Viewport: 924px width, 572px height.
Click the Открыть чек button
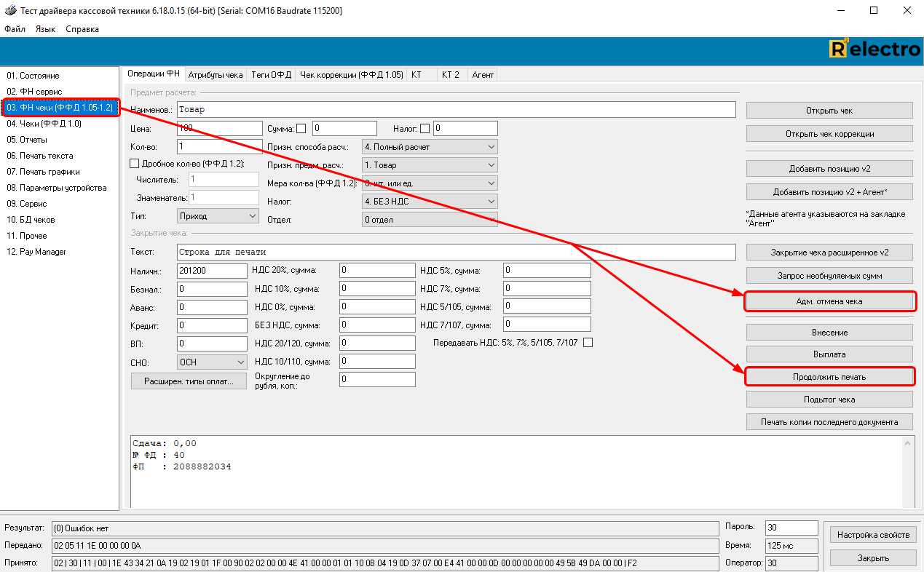click(829, 111)
